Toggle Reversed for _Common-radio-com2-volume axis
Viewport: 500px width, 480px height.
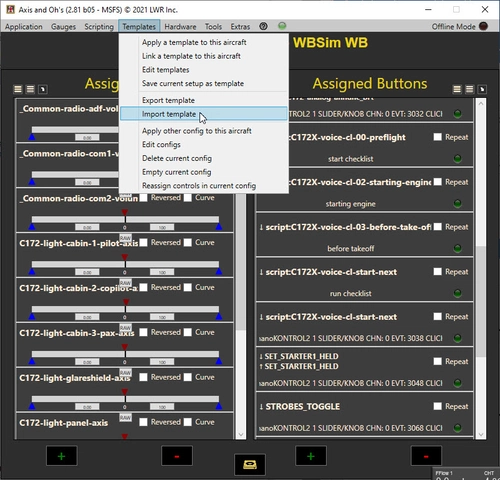click(143, 198)
